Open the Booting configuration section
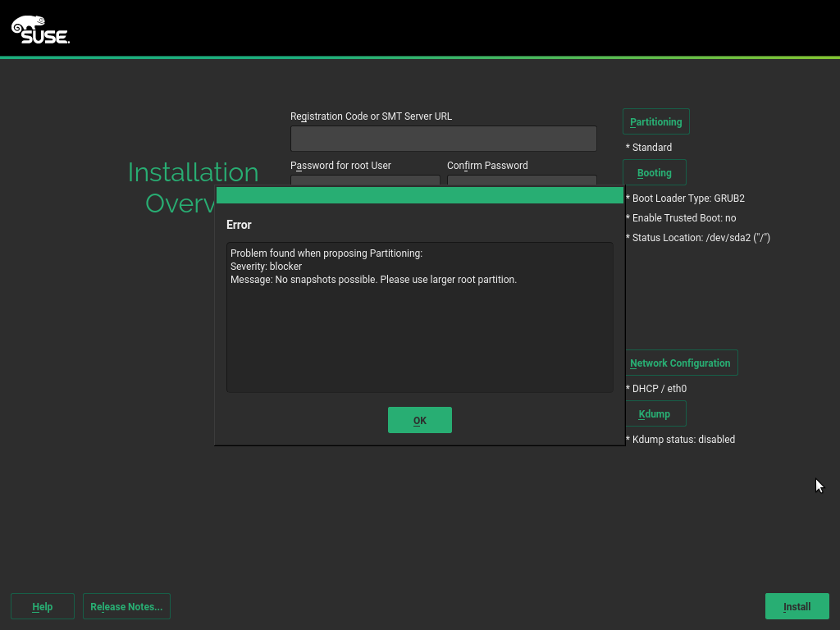The width and height of the screenshot is (840, 630). (x=654, y=172)
